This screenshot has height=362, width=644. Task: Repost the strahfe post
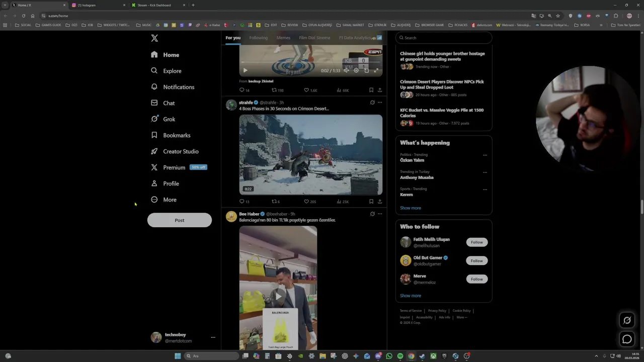[276, 201]
